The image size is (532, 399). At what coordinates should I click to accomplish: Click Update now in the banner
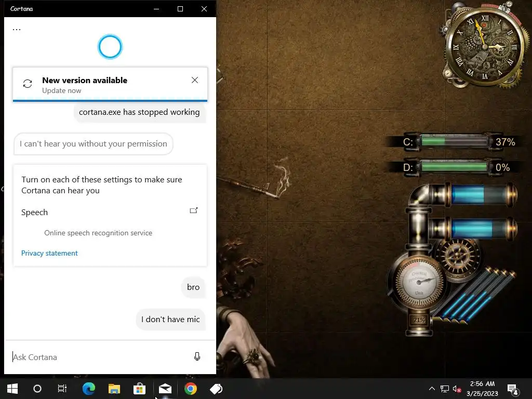pyautogui.click(x=62, y=90)
